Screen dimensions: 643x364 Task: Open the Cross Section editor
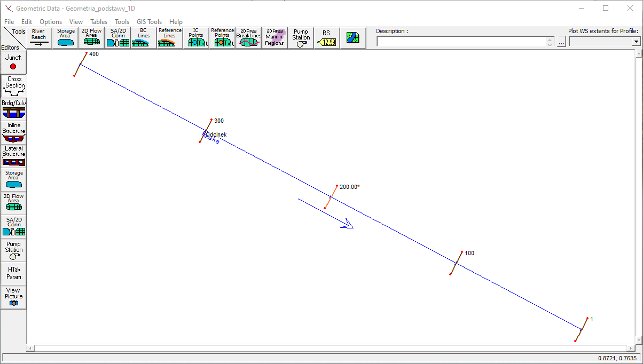coord(14,86)
